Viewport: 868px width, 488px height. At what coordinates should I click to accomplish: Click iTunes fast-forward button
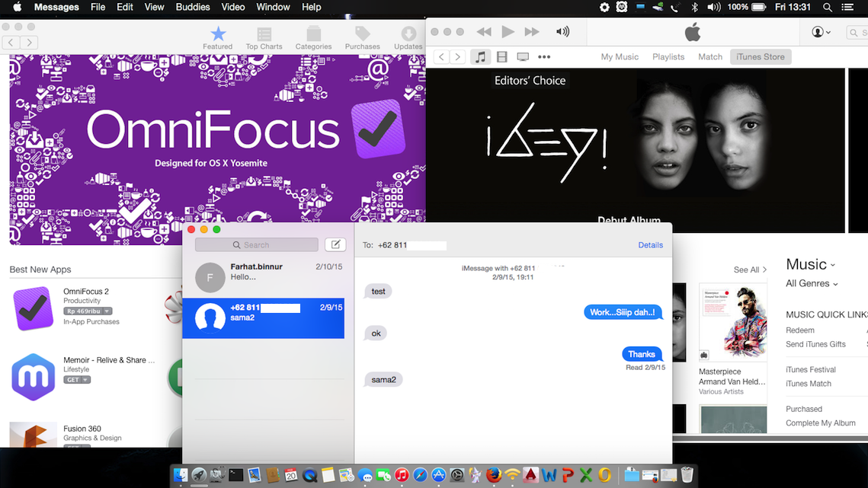tap(531, 31)
